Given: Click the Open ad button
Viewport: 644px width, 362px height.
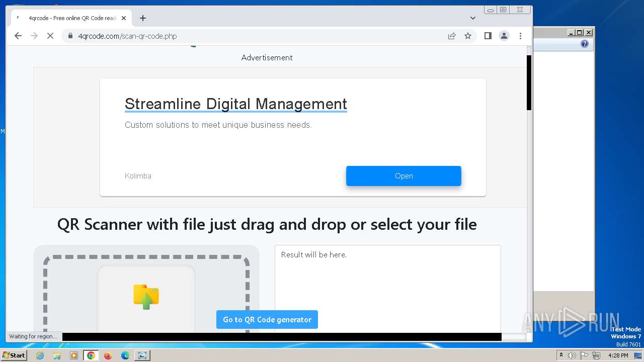Looking at the screenshot, I should coord(404,176).
